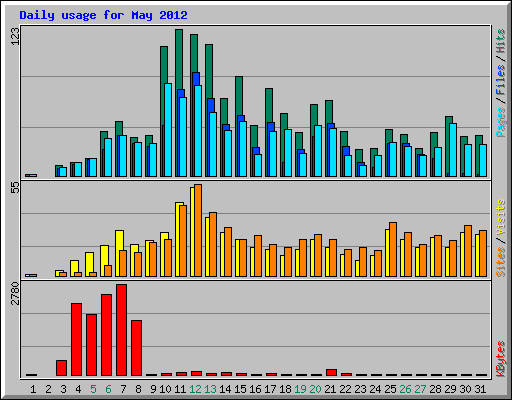The width and height of the screenshot is (512, 400).
Task: Click day label "10" on the axis
Action: pyautogui.click(x=165, y=389)
